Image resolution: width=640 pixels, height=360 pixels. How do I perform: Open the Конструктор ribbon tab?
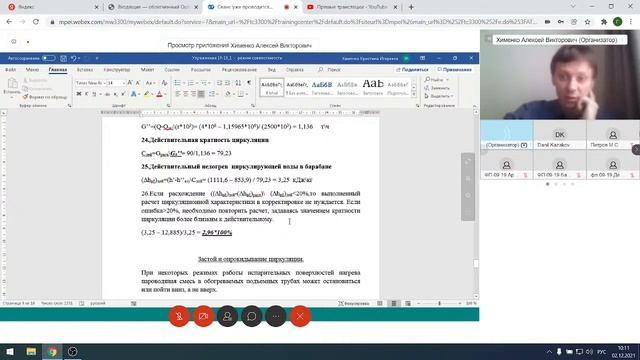click(117, 70)
